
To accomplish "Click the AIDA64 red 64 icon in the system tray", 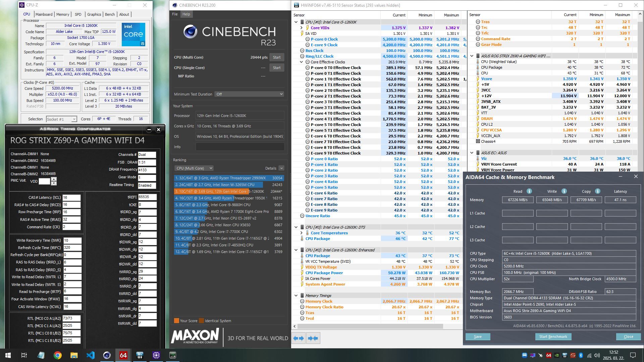I will click(549, 355).
